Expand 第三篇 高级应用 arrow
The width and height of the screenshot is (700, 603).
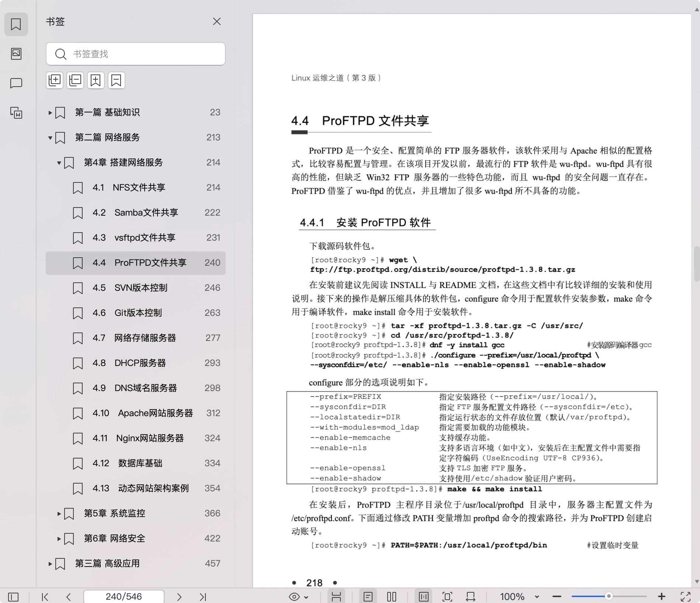(50, 564)
